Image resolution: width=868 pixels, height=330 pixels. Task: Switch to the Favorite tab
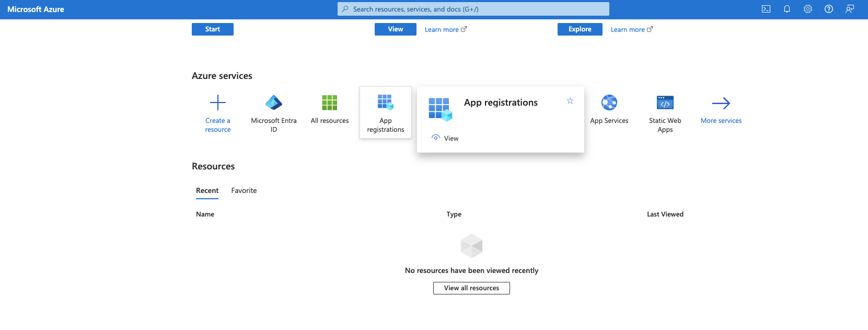(244, 191)
